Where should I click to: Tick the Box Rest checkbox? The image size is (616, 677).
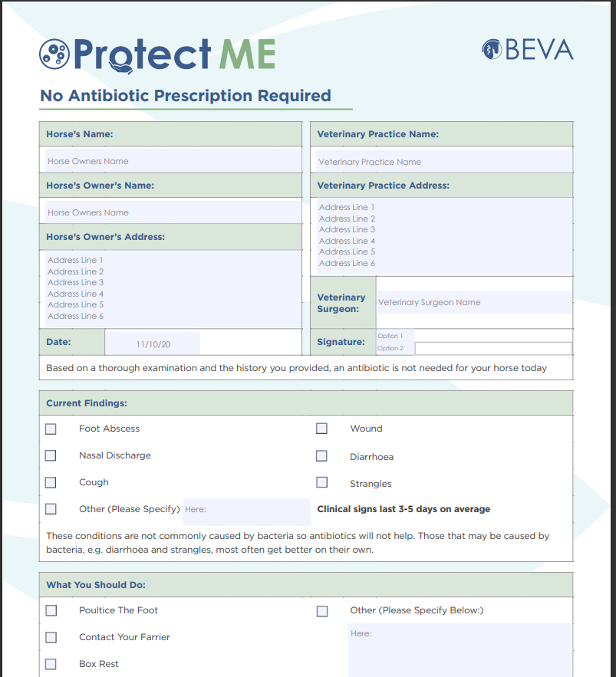(x=51, y=664)
